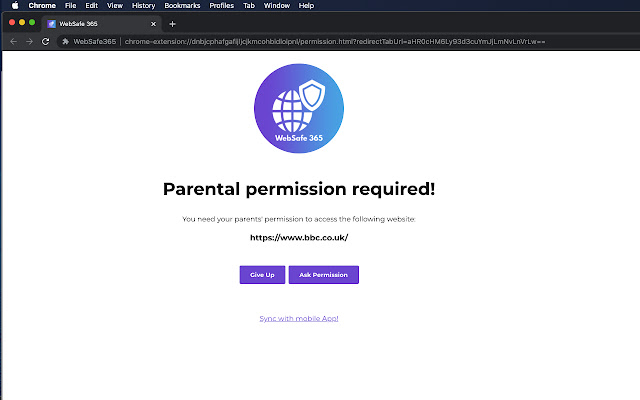Image resolution: width=640 pixels, height=400 pixels.
Task: Open the Tab menu
Action: tap(249, 5)
